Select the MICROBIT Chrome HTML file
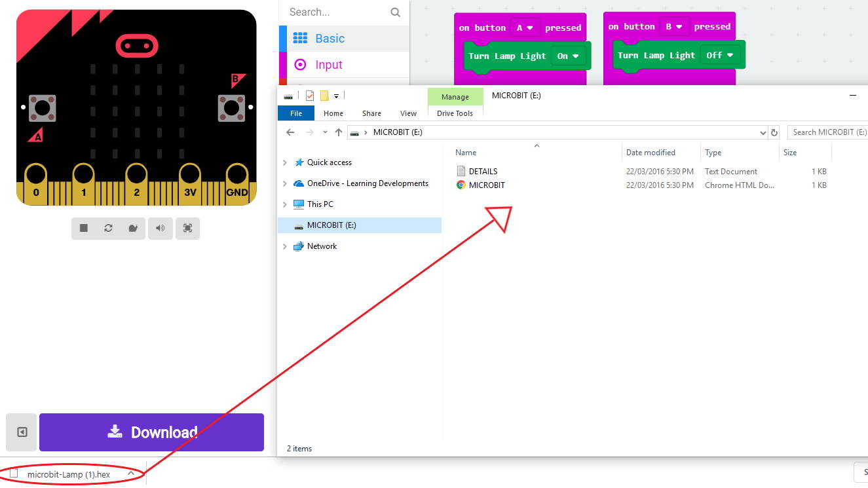Screen dimensions: 868x488 point(486,185)
